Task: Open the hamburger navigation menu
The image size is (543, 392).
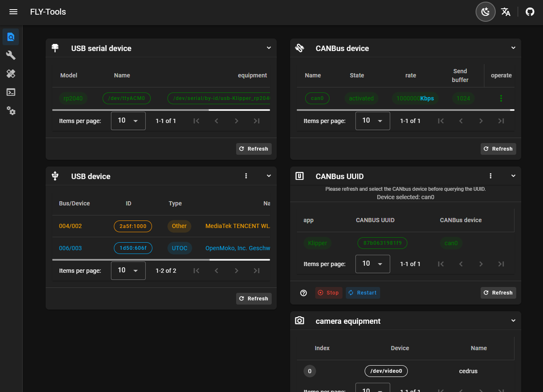Action: coord(13,12)
